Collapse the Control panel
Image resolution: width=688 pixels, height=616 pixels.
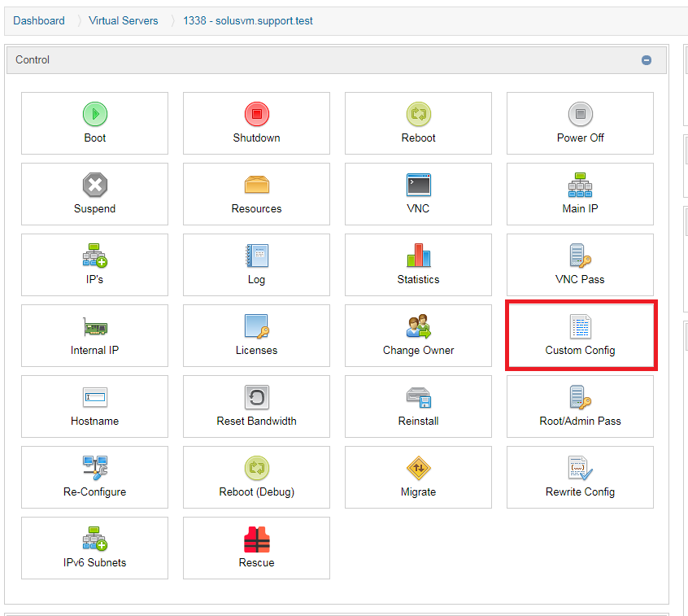coord(647,60)
